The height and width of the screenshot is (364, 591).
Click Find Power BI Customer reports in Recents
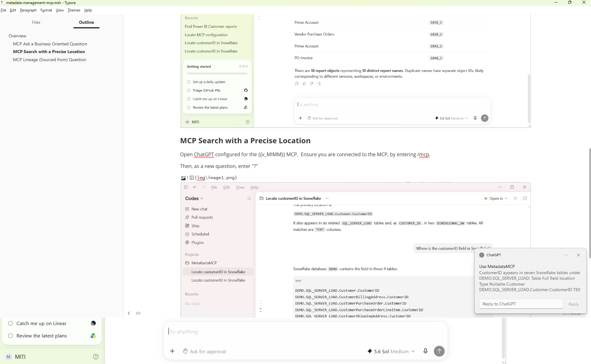pyautogui.click(x=211, y=27)
